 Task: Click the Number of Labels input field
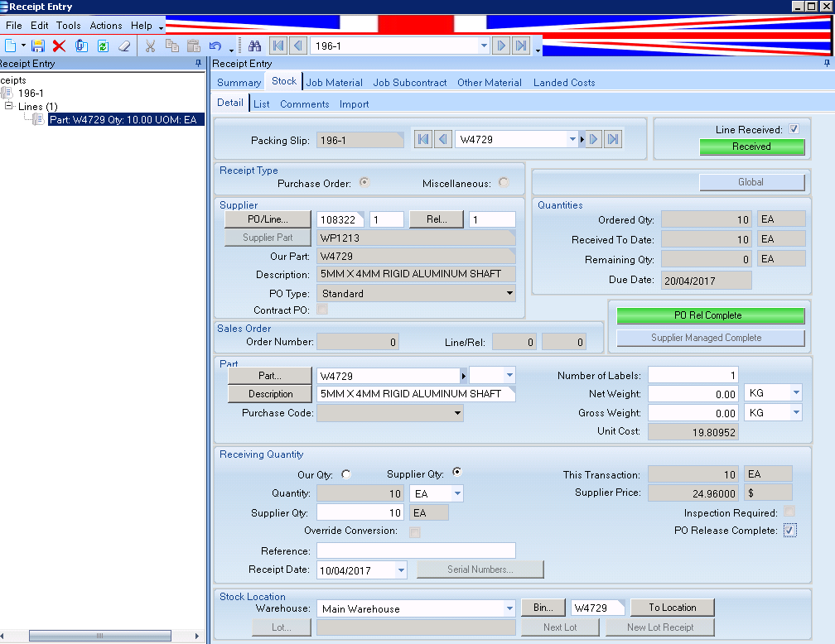coord(693,375)
